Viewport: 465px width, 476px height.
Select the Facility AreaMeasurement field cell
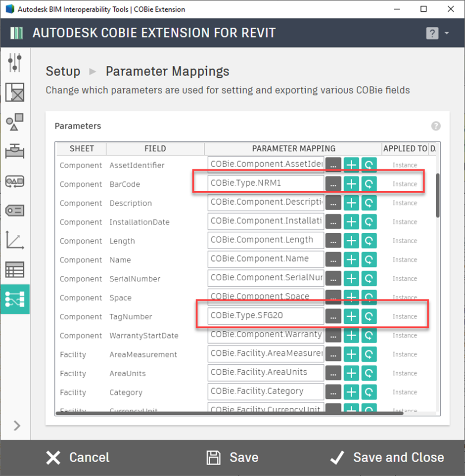pyautogui.click(x=143, y=354)
